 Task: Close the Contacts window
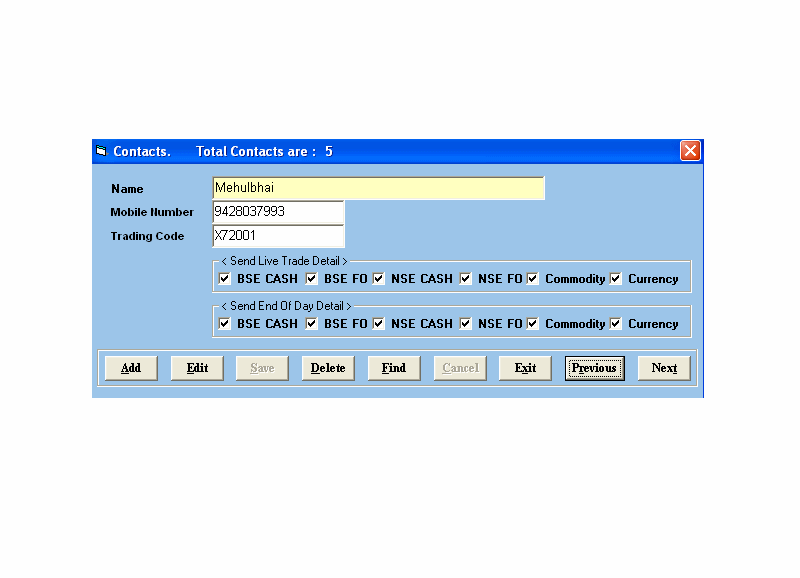tap(690, 151)
